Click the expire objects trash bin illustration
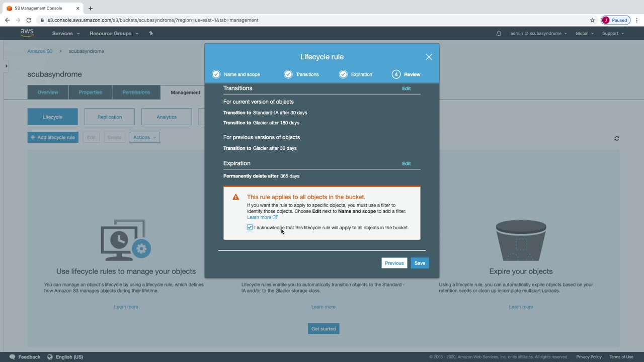Screen dimensions: 644x362 point(521,240)
